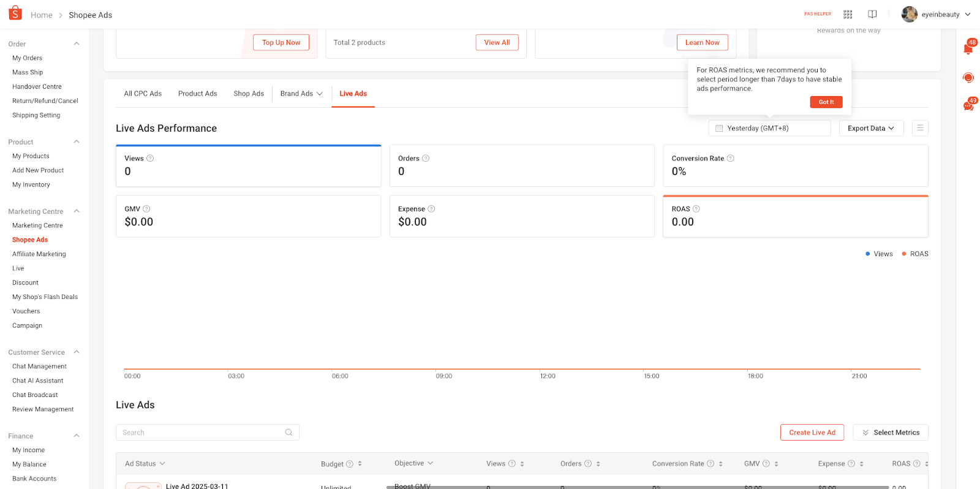This screenshot has height=489, width=980.
Task: Click the Shopee logo icon
Action: click(15, 13)
